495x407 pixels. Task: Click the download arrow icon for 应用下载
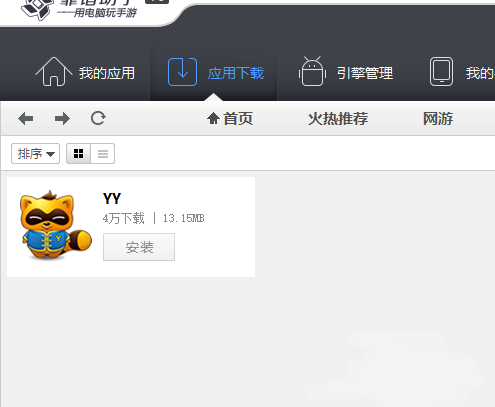pyautogui.click(x=182, y=72)
